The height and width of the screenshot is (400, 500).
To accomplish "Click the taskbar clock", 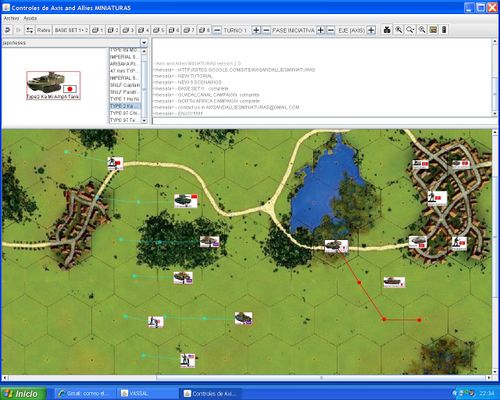I will pyautogui.click(x=486, y=394).
